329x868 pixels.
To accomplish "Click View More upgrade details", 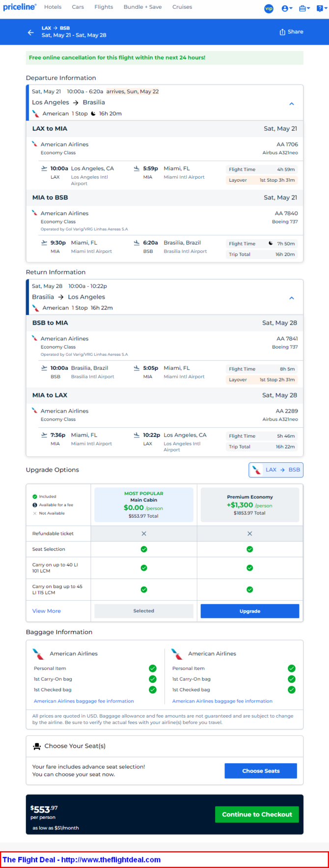I will 47,611.
